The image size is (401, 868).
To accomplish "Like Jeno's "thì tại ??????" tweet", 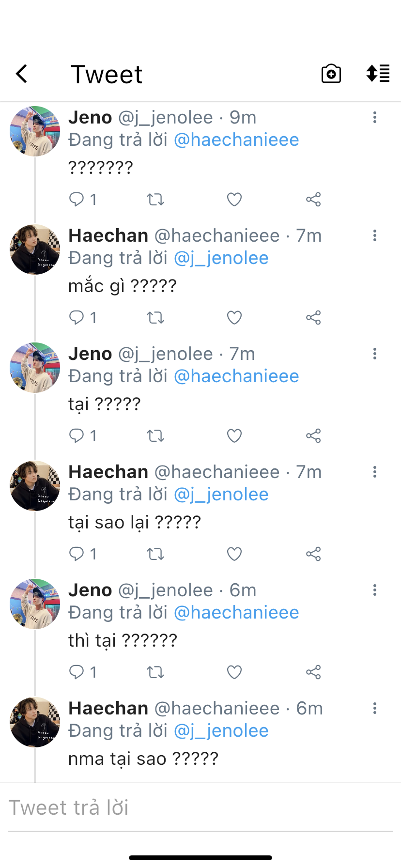I will [234, 672].
